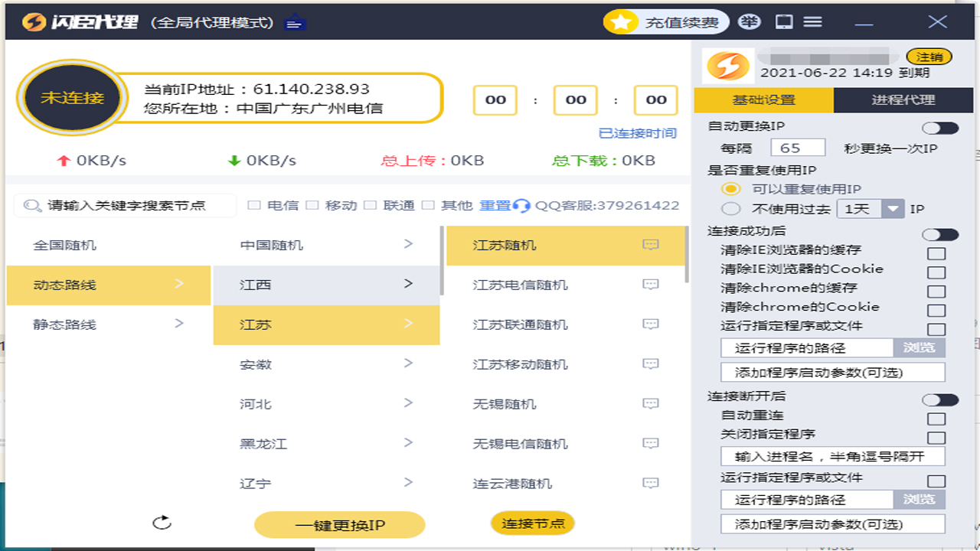Click the user avatar lightning icon
980x551 pixels.
[x=728, y=66]
